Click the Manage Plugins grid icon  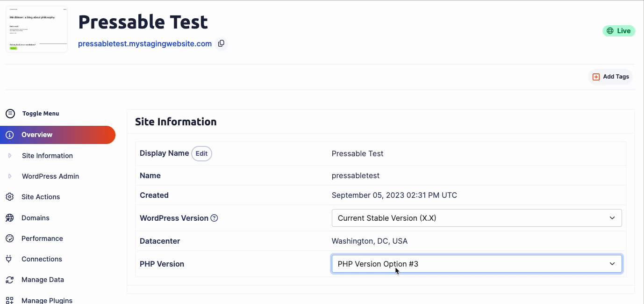pyautogui.click(x=10, y=300)
